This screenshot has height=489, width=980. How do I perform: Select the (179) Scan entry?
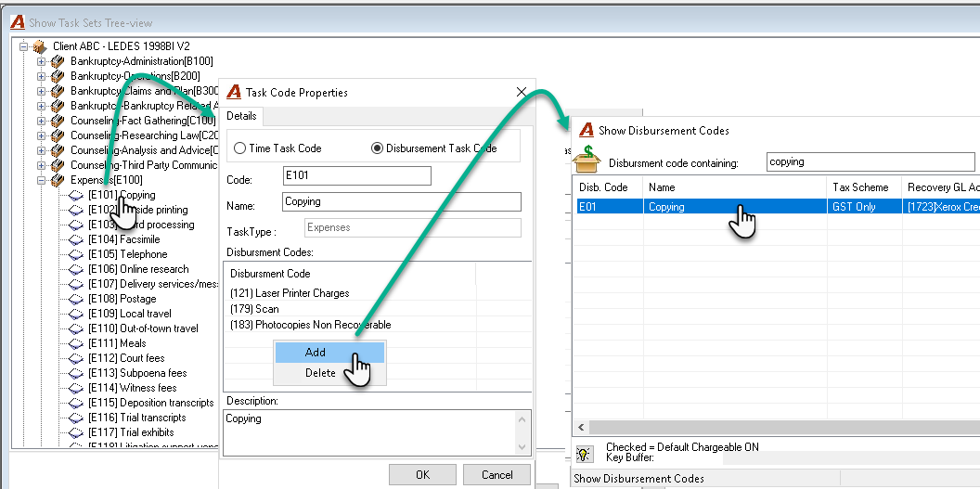pyautogui.click(x=254, y=309)
